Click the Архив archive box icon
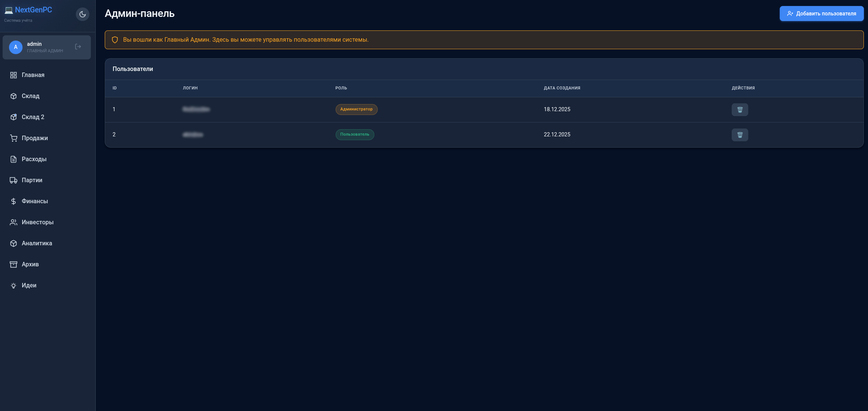Image resolution: width=868 pixels, height=411 pixels. coord(14,264)
